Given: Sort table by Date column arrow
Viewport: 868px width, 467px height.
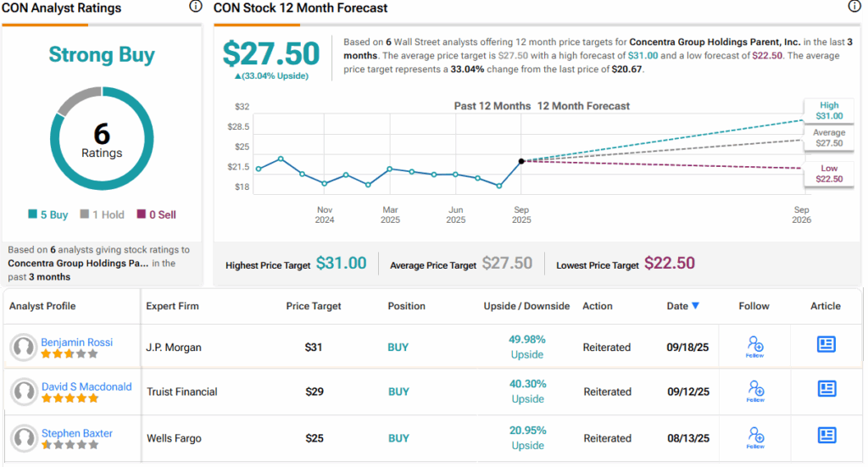Looking at the screenshot, I should 696,306.
